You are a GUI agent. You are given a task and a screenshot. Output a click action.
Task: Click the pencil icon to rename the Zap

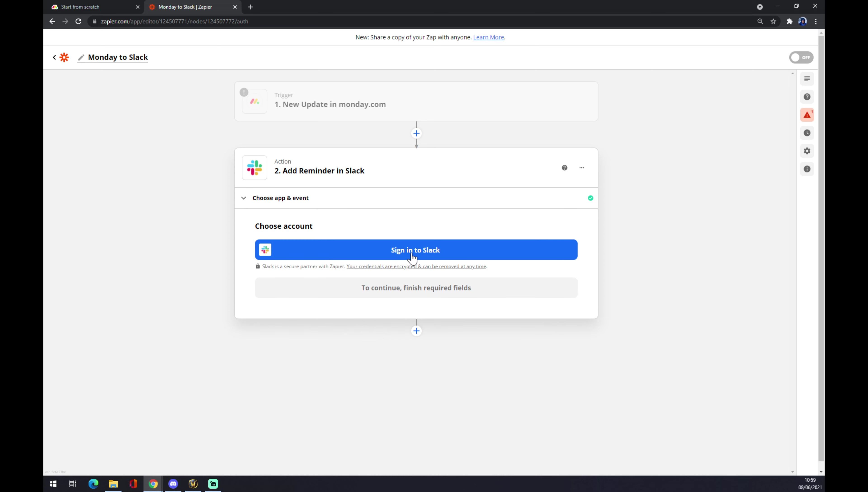tap(81, 57)
